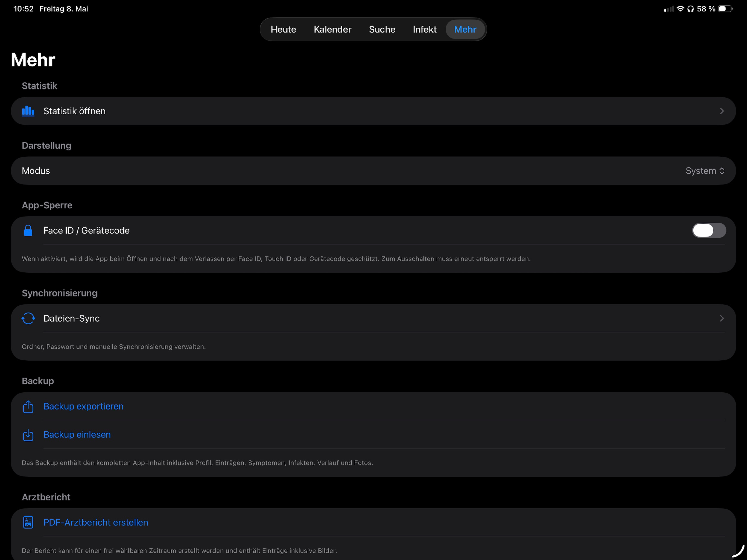
Task: Open the Modus System dropdown
Action: click(705, 171)
